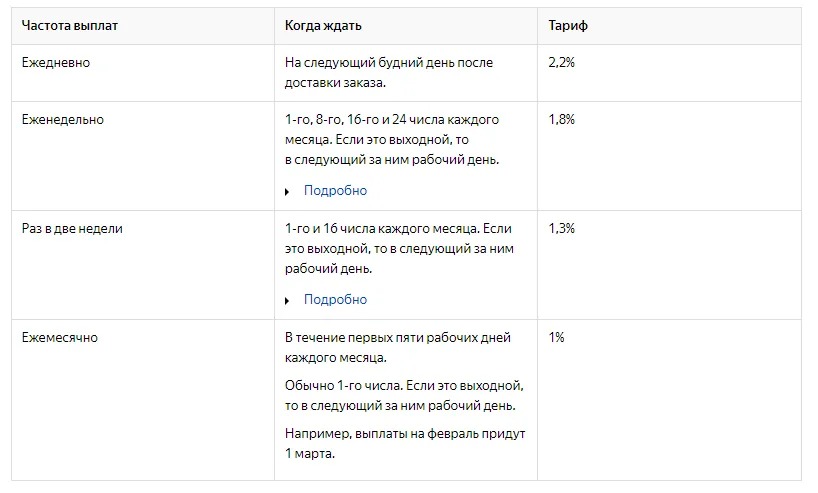Click the "Когда ждать" column header

pyautogui.click(x=322, y=25)
